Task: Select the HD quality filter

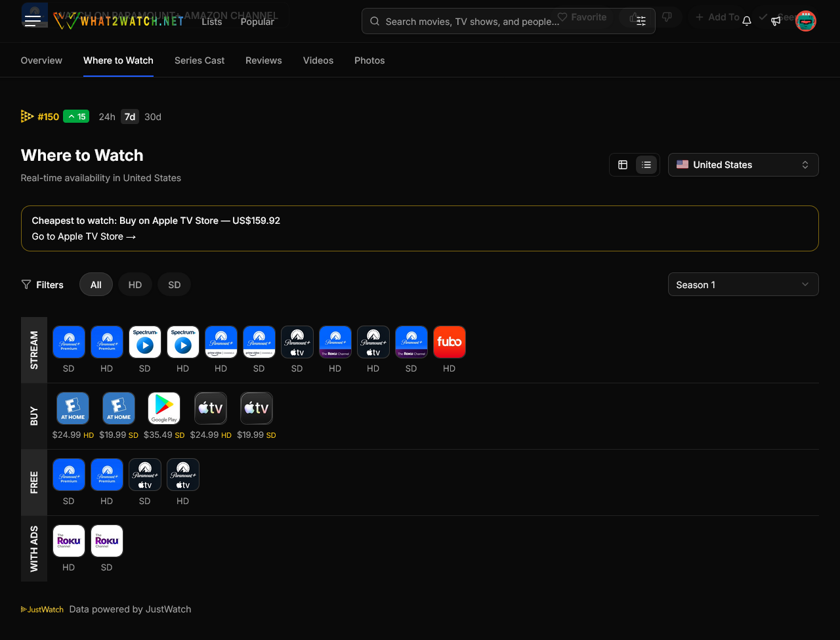Action: [x=135, y=285]
